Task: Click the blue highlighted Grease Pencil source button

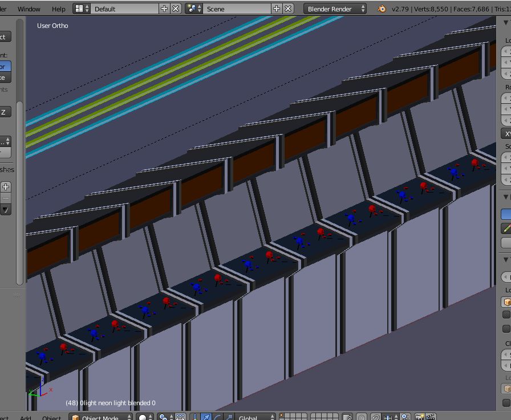Action: click(506, 214)
